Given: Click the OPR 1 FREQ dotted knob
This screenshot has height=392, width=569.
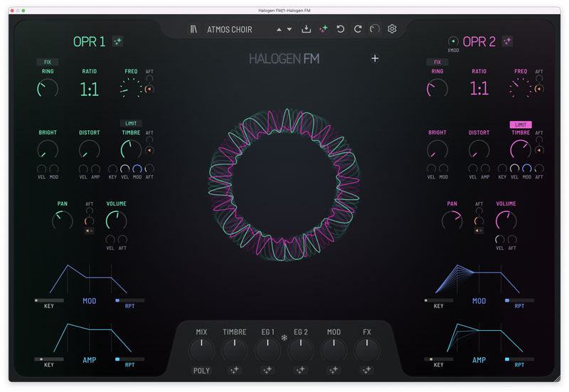Looking at the screenshot, I should (131, 88).
